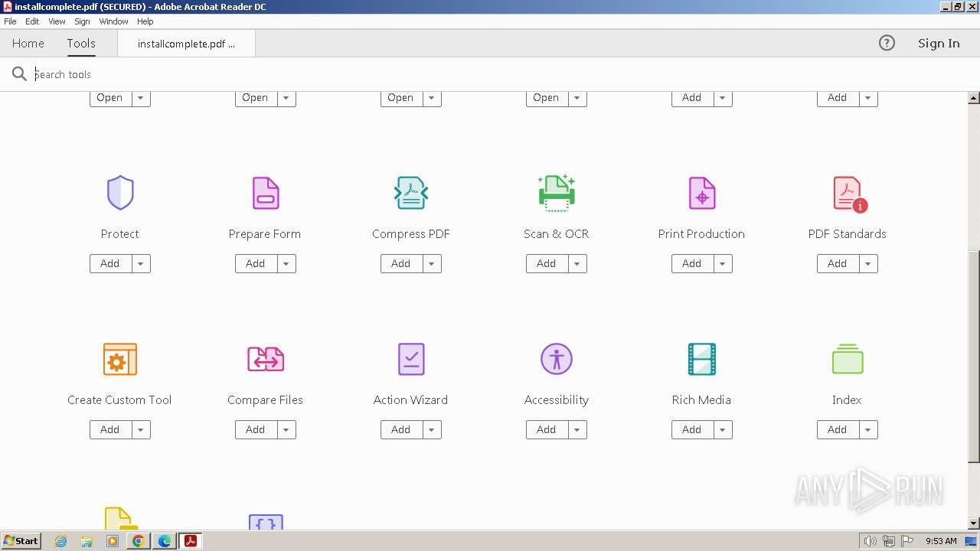Open the Prepare Form tool icon
Image resolution: width=980 pixels, height=551 pixels.
point(266,193)
